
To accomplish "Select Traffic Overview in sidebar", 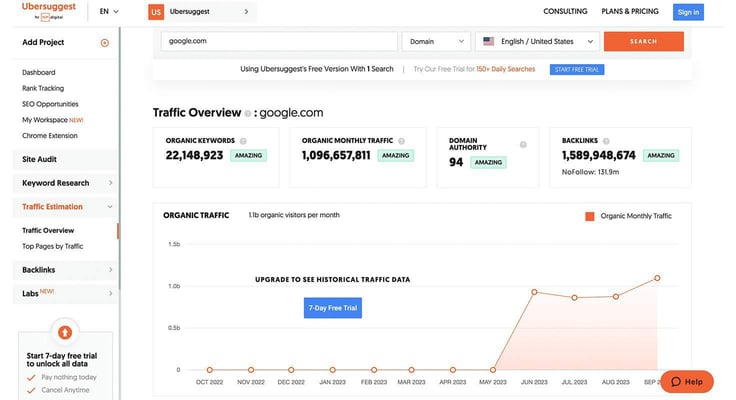I will [x=48, y=231].
